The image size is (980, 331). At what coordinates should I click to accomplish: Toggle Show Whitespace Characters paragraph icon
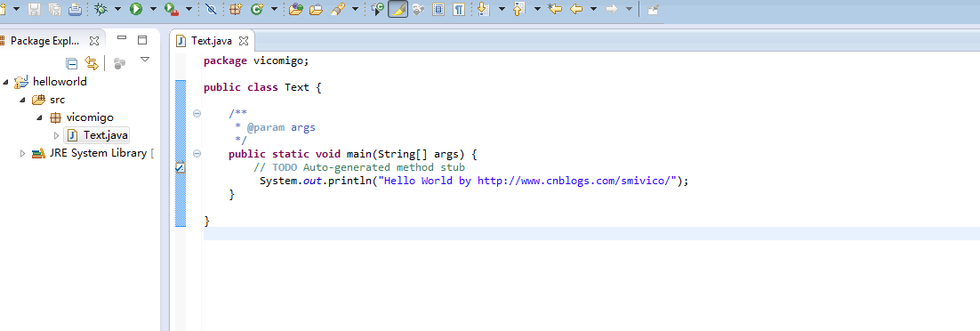coord(460,10)
